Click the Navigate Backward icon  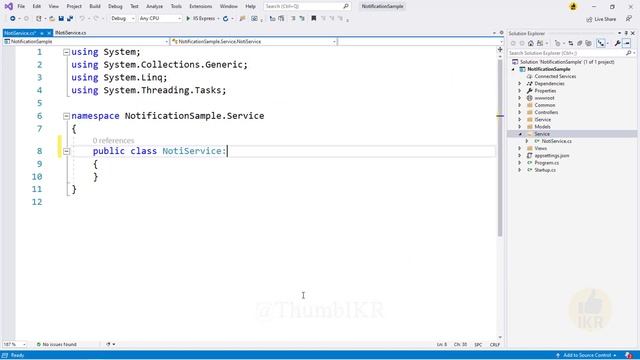tap(13, 18)
